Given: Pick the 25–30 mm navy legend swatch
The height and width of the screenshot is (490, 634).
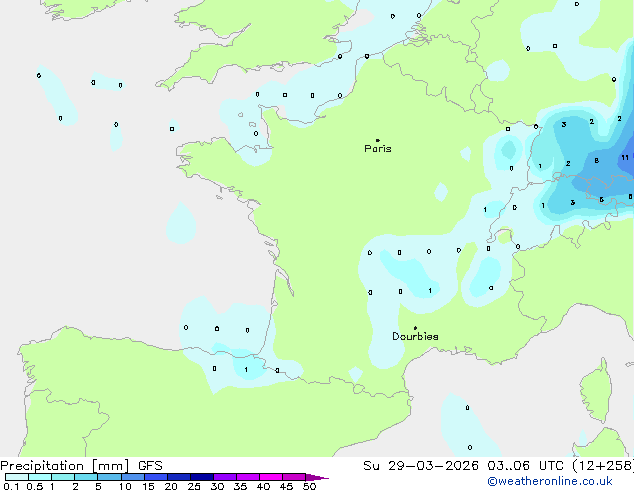Looking at the screenshot, I should [202, 477].
